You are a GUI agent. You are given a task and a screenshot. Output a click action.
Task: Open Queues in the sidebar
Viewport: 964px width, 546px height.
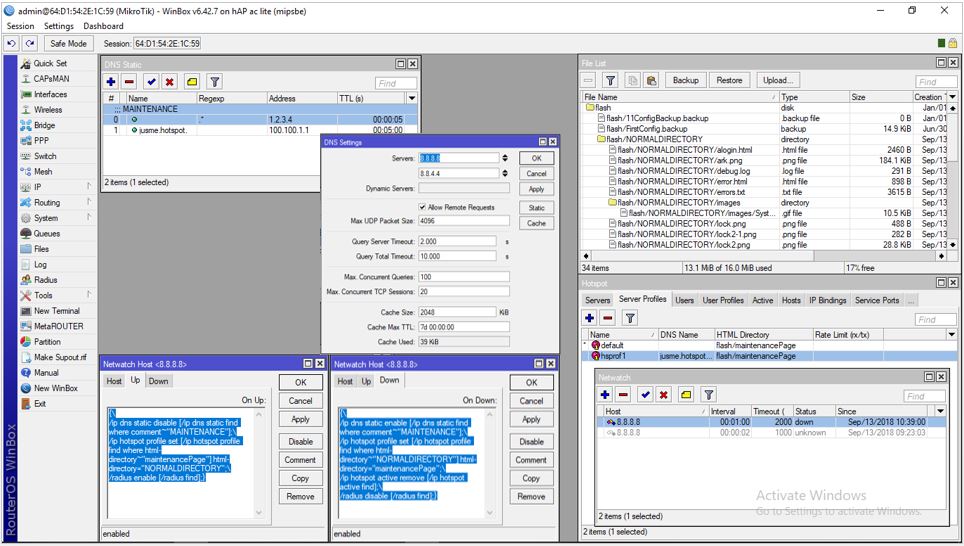[x=47, y=234]
